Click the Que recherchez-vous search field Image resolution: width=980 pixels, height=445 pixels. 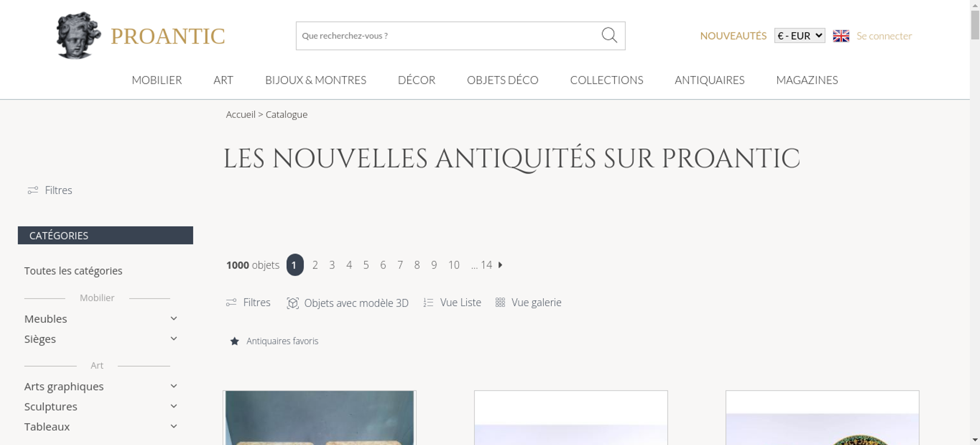pyautogui.click(x=448, y=36)
